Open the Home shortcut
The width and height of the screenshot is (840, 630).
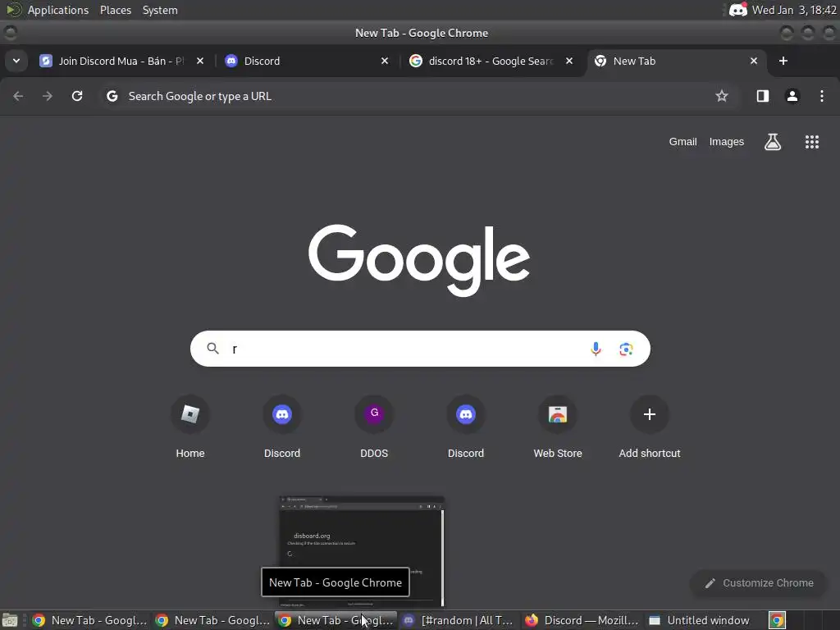click(190, 427)
